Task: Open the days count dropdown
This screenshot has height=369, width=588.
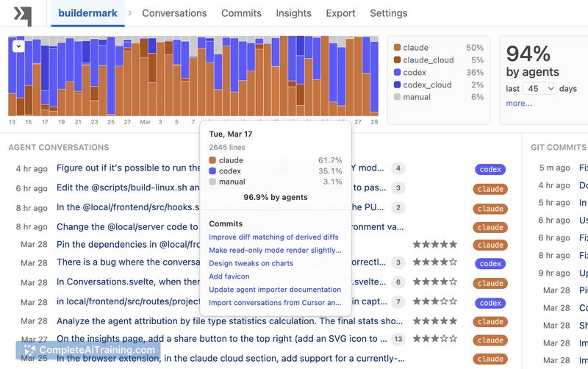Action: pyautogui.click(x=540, y=88)
